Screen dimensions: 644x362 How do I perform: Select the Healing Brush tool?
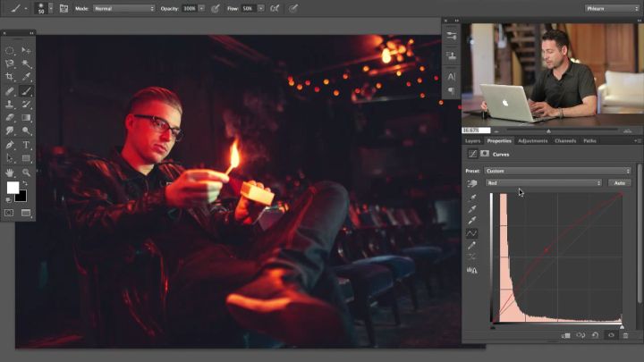pyautogui.click(x=10, y=91)
